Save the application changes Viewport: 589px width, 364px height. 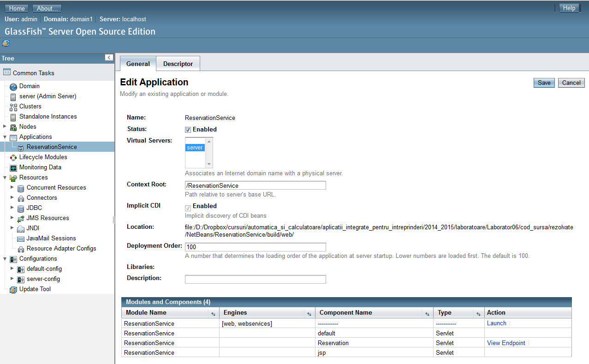(544, 83)
